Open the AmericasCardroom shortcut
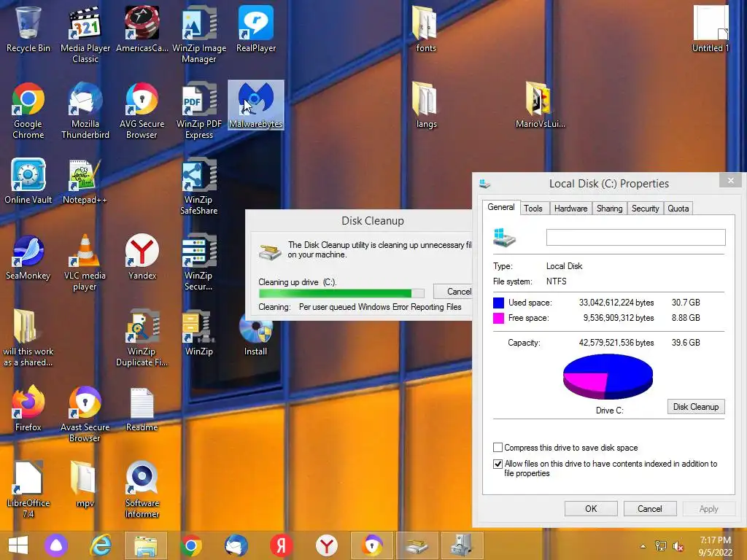This screenshot has width=747, height=560. point(142,28)
